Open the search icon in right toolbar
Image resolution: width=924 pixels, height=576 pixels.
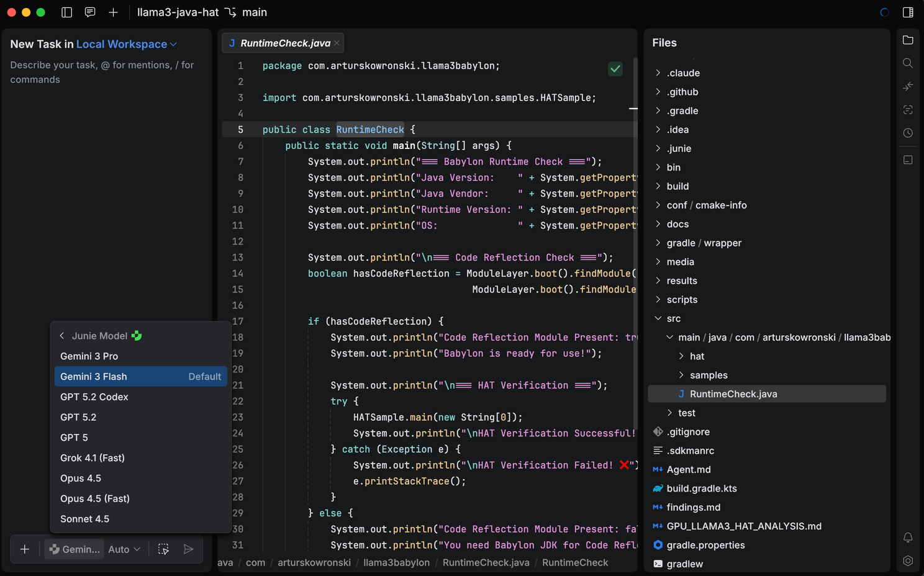(908, 63)
